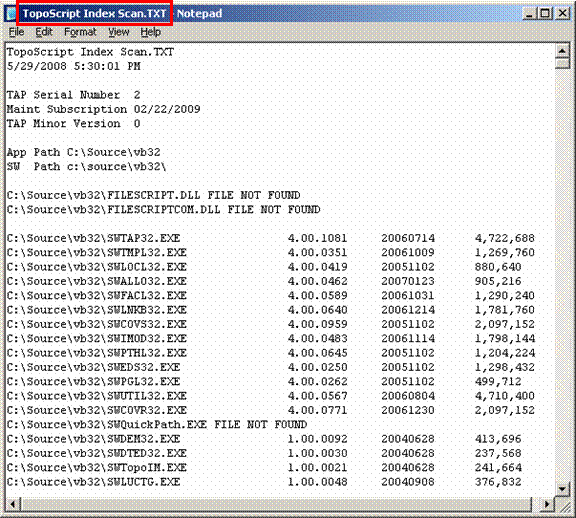This screenshot has width=576, height=518.
Task: Click the 'TAP Minor Version 0' line
Action: tap(73, 123)
